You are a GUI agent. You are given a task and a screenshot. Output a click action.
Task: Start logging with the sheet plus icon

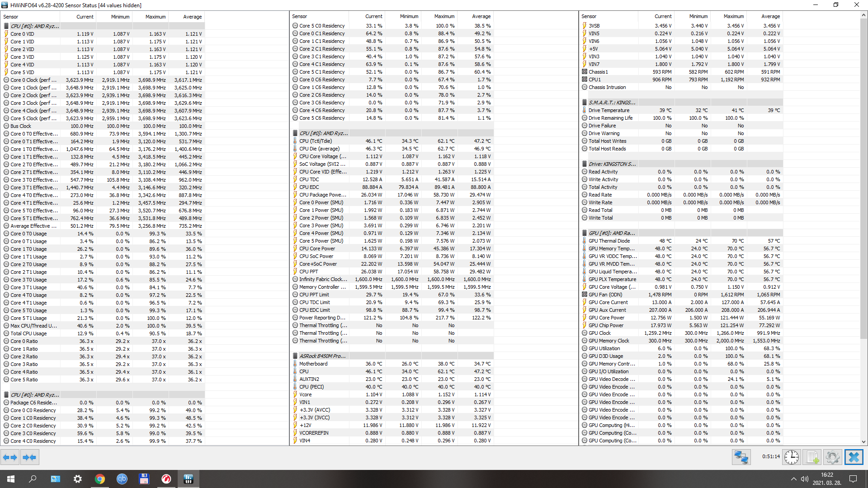(x=812, y=457)
